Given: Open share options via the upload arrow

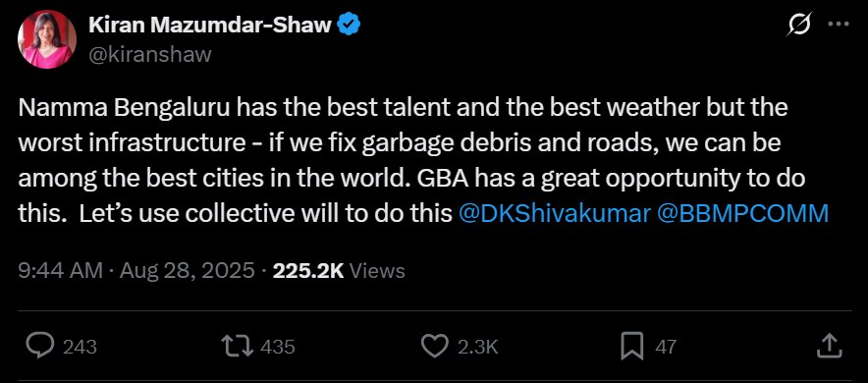Looking at the screenshot, I should click(830, 347).
